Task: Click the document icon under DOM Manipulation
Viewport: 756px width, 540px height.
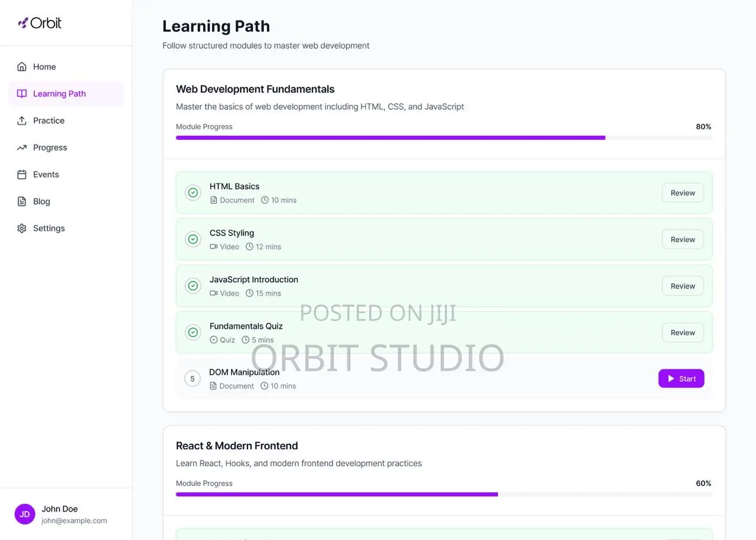Action: [213, 386]
